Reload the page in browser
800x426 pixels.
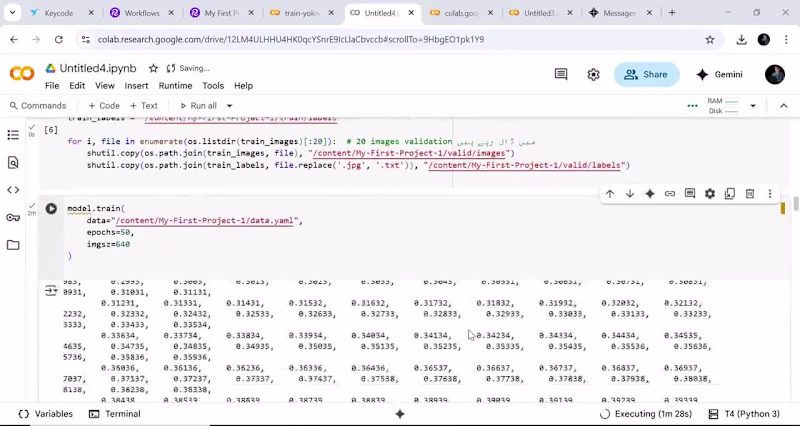click(59, 40)
